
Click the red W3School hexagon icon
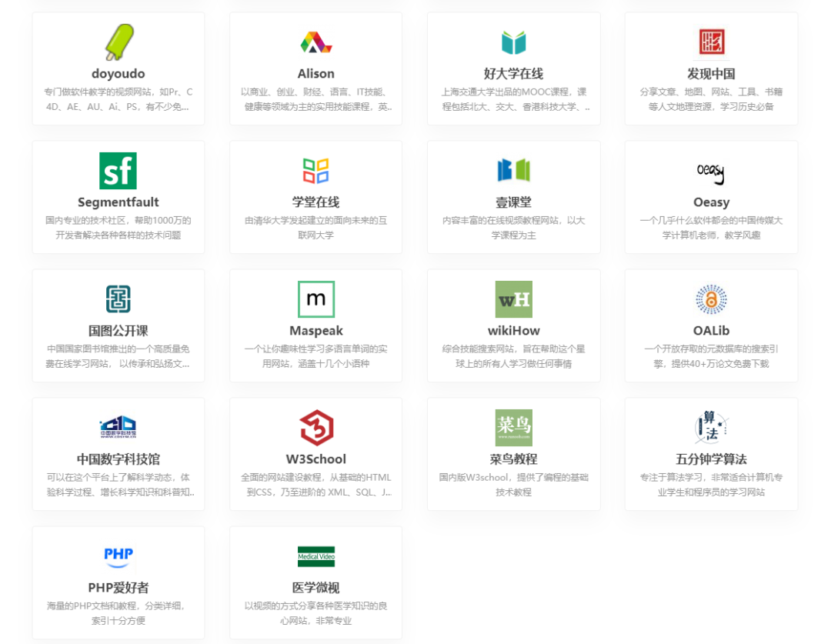click(315, 428)
